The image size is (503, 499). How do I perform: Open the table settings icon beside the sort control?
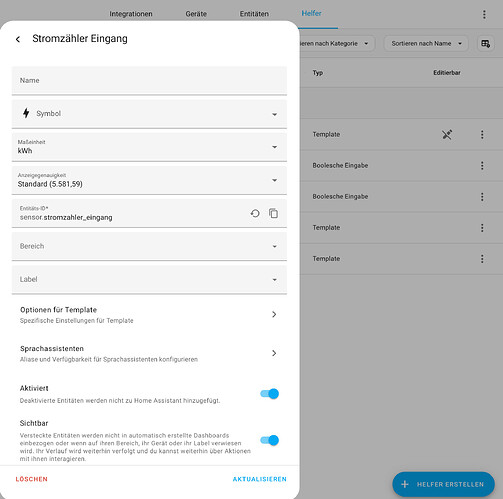(485, 44)
